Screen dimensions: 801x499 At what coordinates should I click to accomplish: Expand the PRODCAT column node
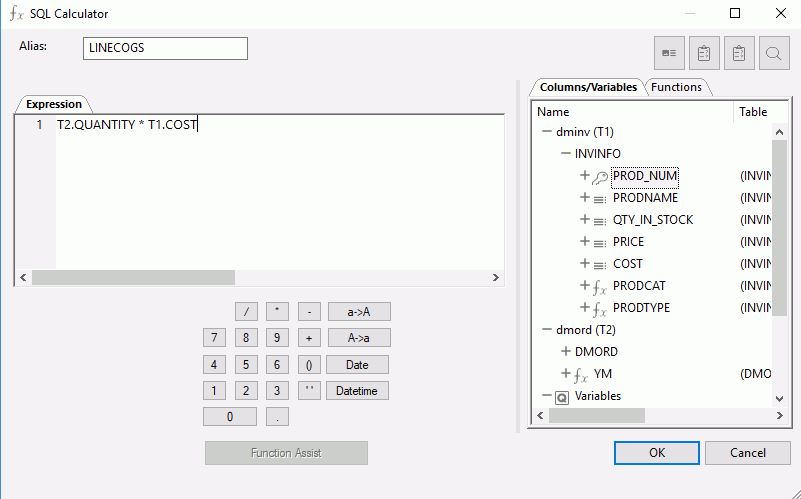[585, 285]
